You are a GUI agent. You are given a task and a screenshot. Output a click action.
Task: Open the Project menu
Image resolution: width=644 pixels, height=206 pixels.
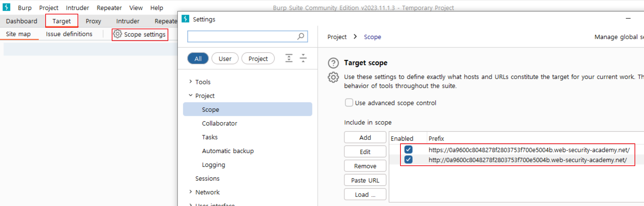pyautogui.click(x=49, y=8)
